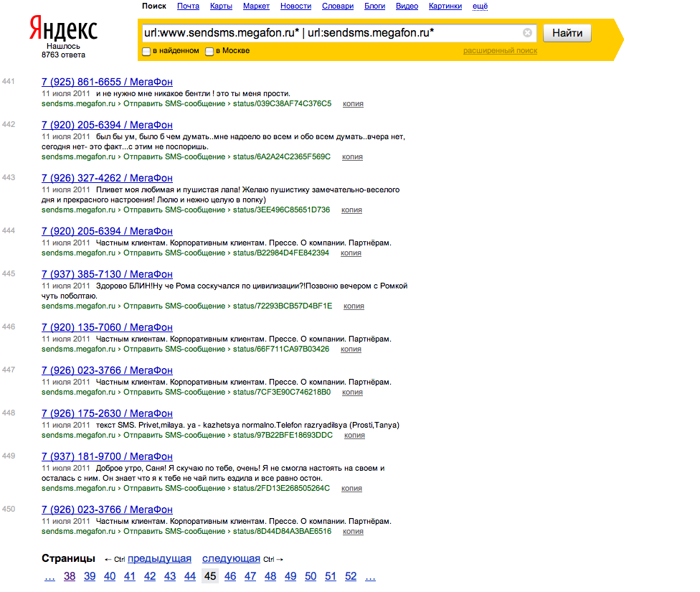The image size is (700, 592).
Task: Go to the следующая page
Action: [x=231, y=558]
